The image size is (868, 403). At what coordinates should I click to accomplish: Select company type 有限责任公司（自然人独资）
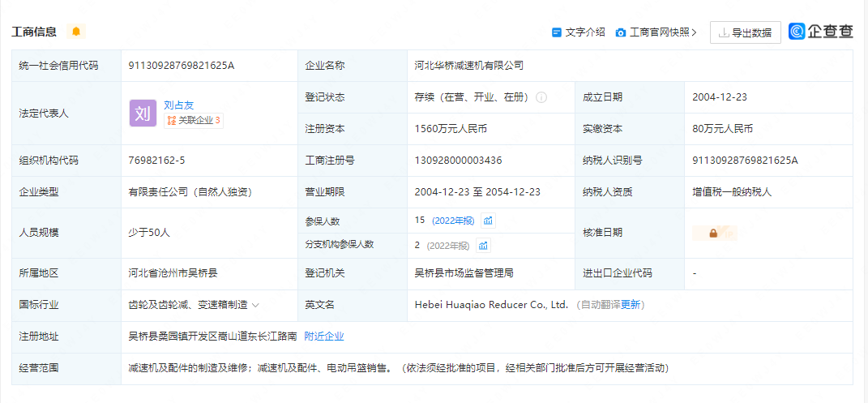190,192
